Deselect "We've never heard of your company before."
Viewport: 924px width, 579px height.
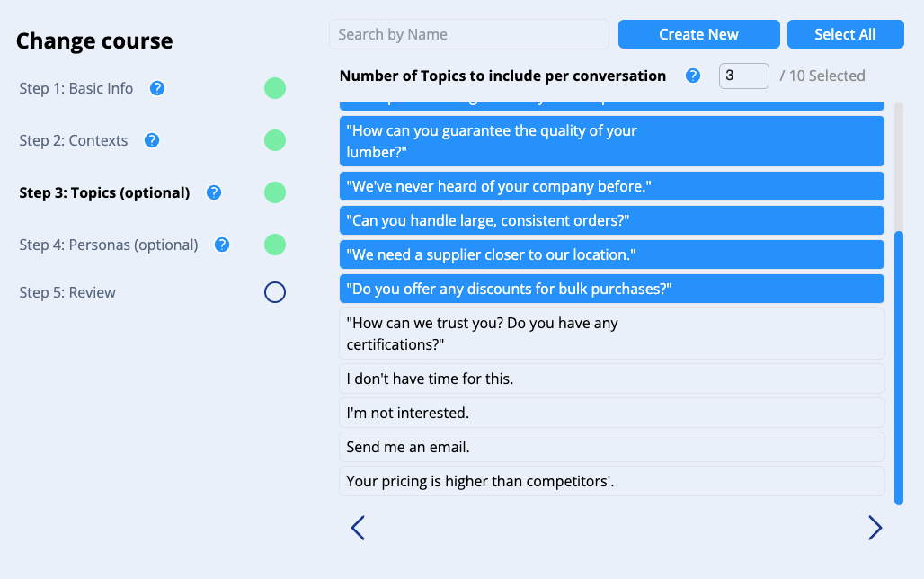click(x=611, y=186)
